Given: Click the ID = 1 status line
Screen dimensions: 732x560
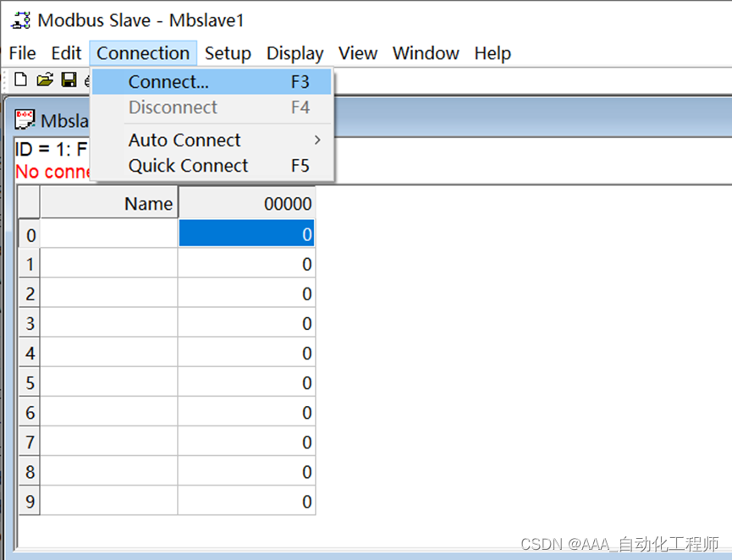Looking at the screenshot, I should 52,150.
